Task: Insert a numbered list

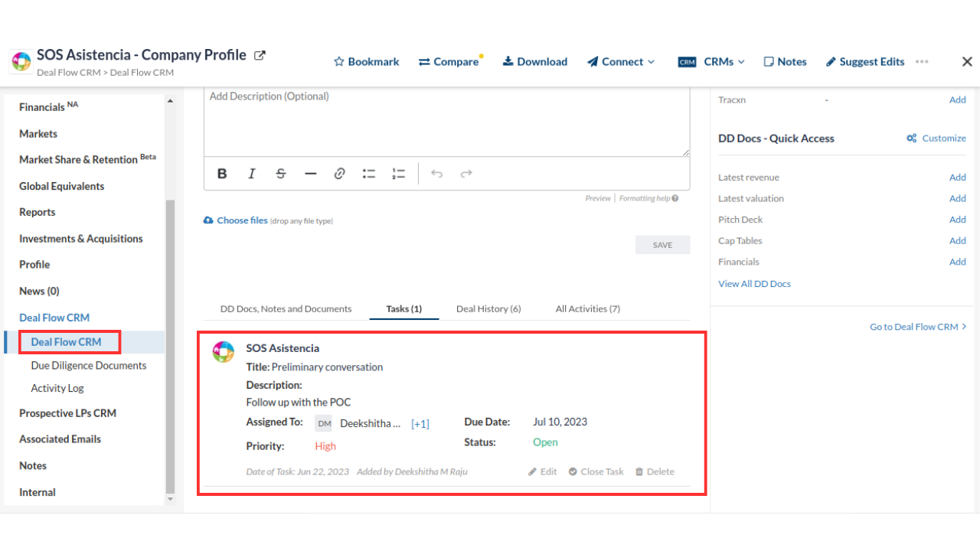Action: 398,174
